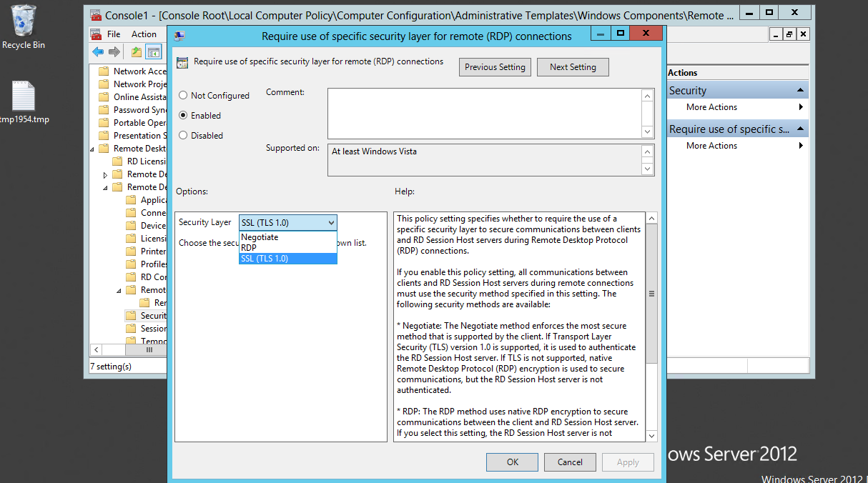The image size is (868, 483).
Task: Collapse the Remote Deskt... tree node arrow
Action: pos(92,149)
